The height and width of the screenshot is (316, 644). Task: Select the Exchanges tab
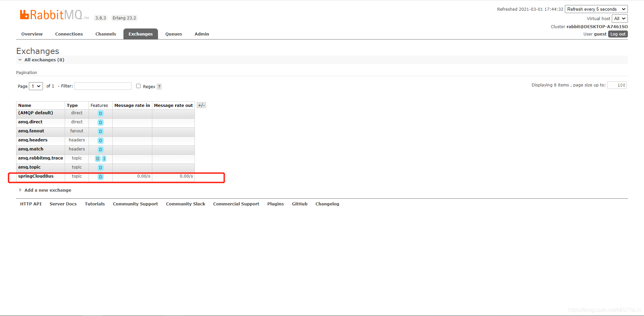141,34
